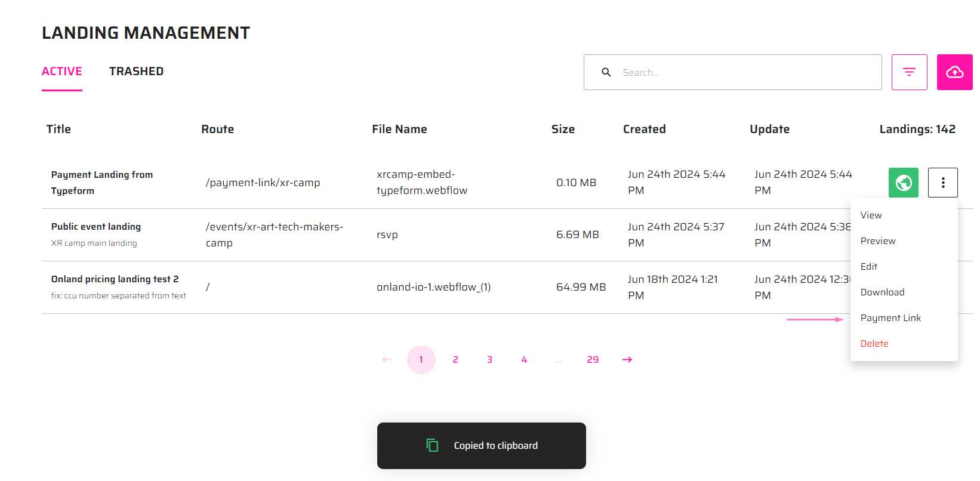This screenshot has width=980, height=481.
Task: Click the Created column header
Action: coord(645,129)
